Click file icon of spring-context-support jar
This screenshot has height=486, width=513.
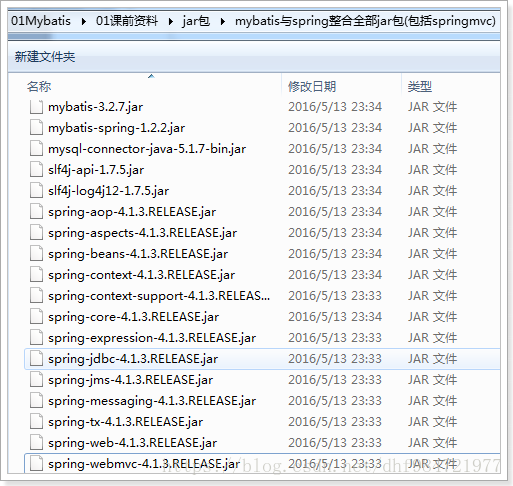click(x=36, y=296)
